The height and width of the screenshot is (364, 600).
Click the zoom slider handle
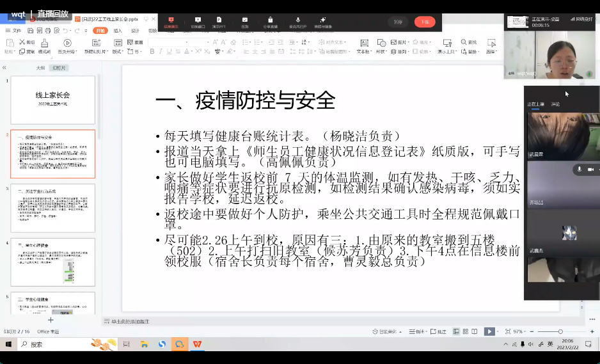click(x=560, y=331)
